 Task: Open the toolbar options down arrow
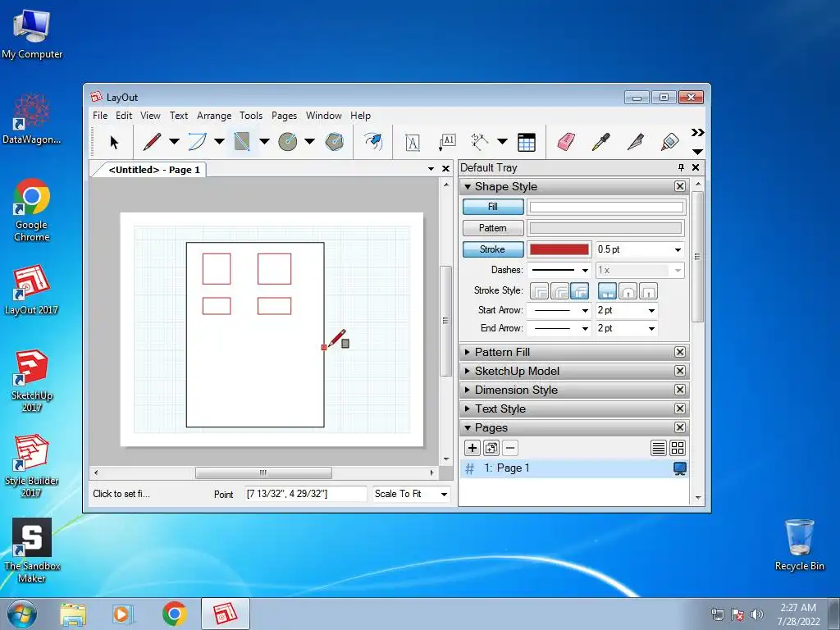pos(697,152)
